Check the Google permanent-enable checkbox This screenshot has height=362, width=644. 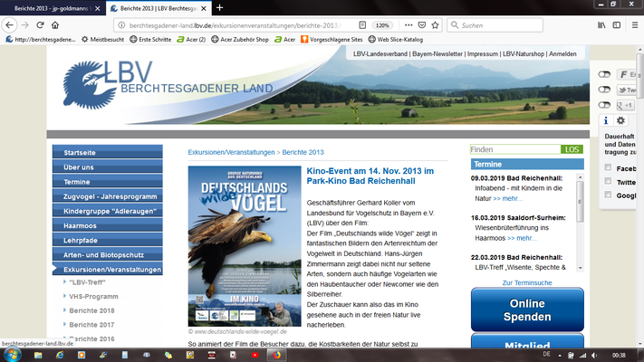point(608,195)
